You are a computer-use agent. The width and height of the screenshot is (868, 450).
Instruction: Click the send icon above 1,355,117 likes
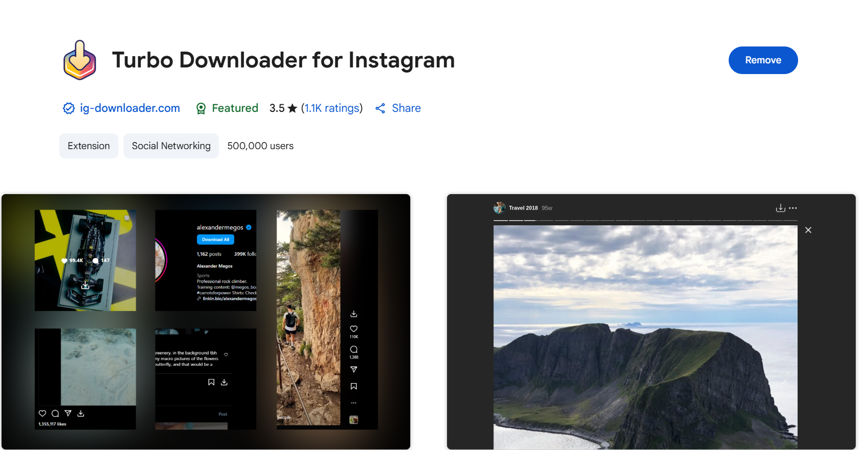pos(68,413)
